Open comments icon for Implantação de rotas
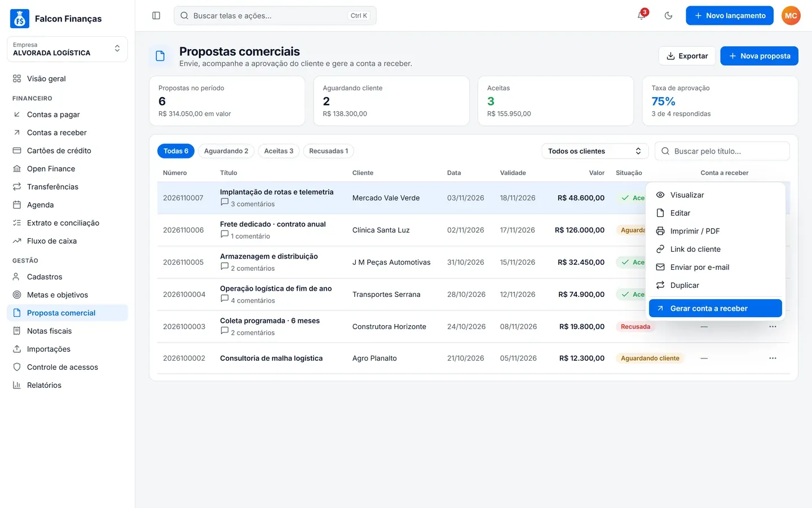This screenshot has height=508, width=812. 224,202
